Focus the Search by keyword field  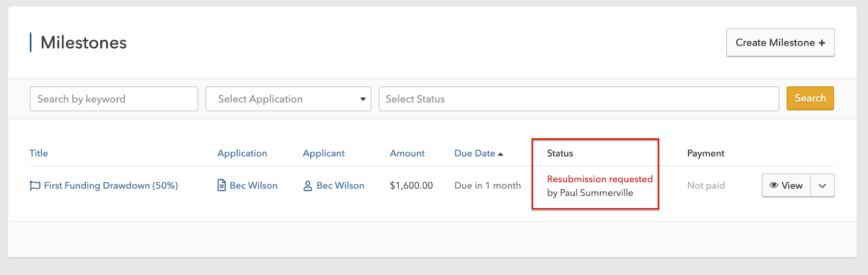pos(113,99)
